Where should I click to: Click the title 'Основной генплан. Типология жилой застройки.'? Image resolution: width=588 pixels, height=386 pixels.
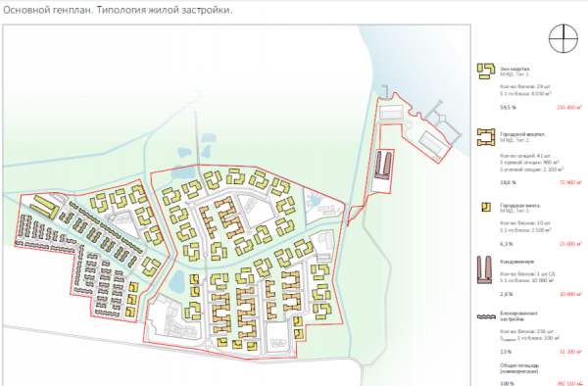[x=118, y=10]
